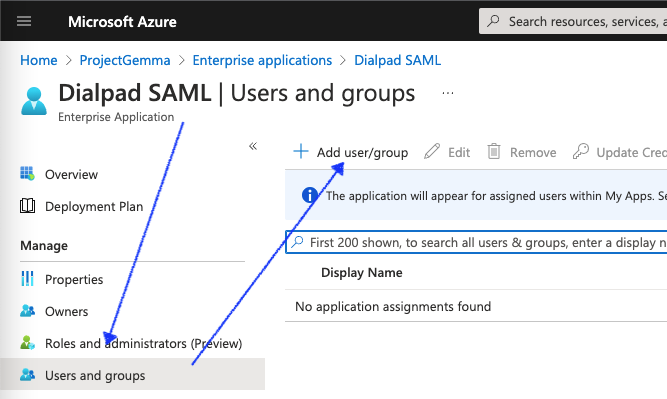Click the 'Dialpad SAML | Users and groups' heading
This screenshot has width=667, height=399.
pyautogui.click(x=237, y=94)
